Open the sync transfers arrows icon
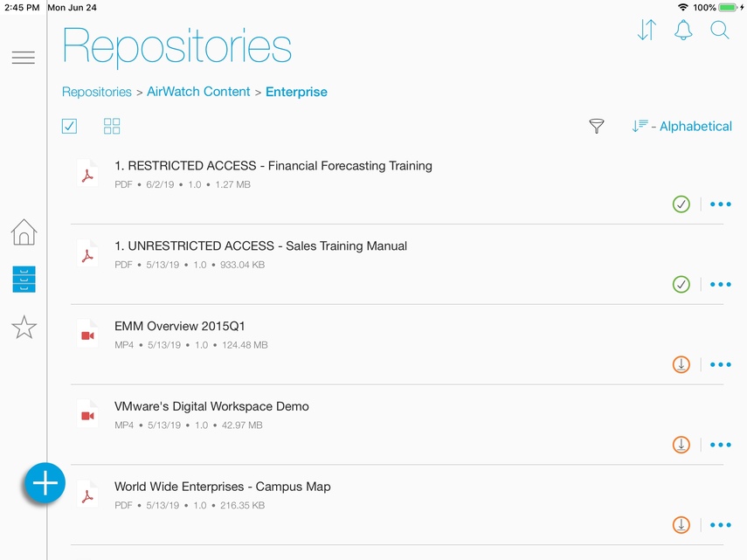 coord(647,31)
